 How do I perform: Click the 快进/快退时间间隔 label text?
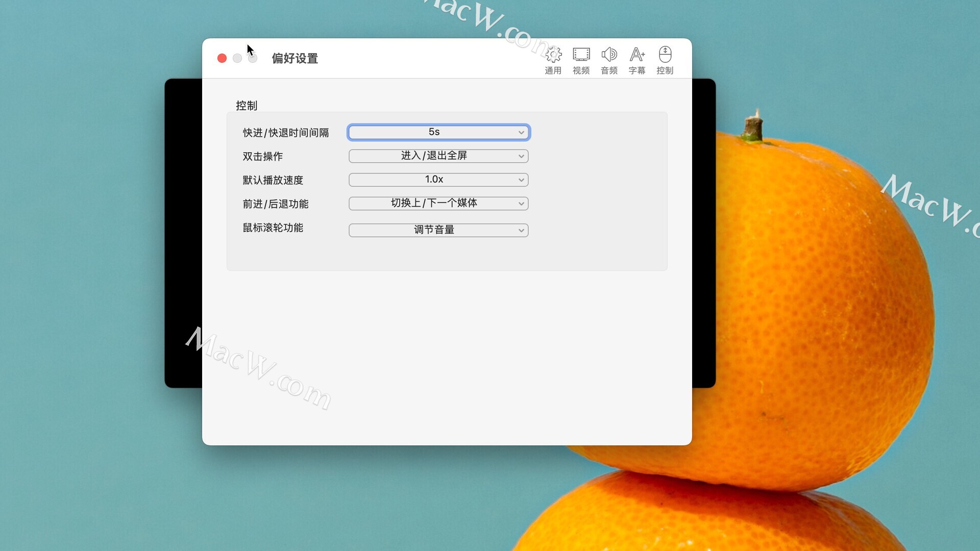286,133
